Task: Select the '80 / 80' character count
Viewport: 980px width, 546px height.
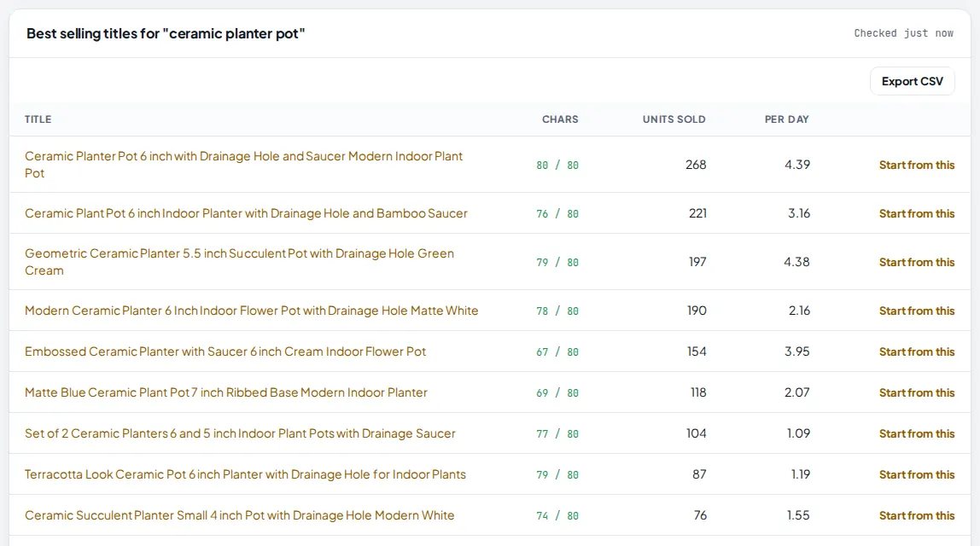Action: pos(557,166)
